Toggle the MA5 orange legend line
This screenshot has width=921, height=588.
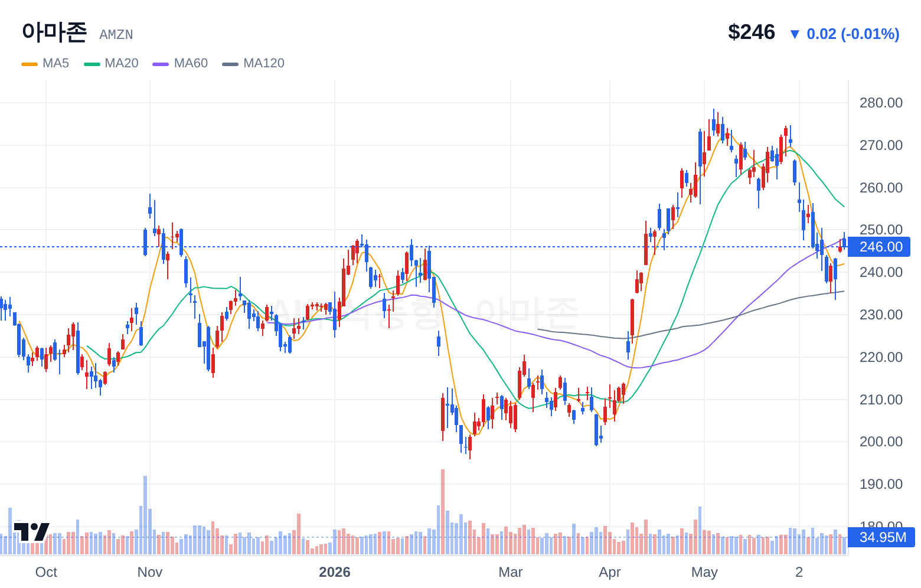pos(30,64)
